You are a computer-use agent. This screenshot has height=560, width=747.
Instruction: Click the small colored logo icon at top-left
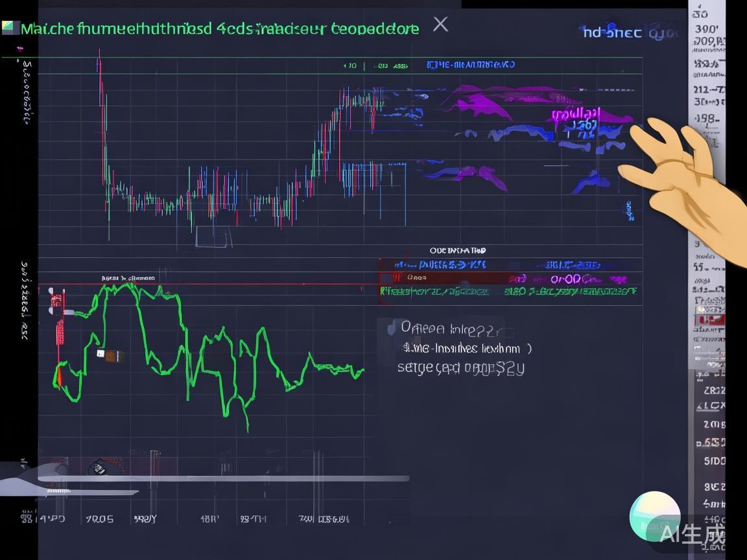point(9,28)
